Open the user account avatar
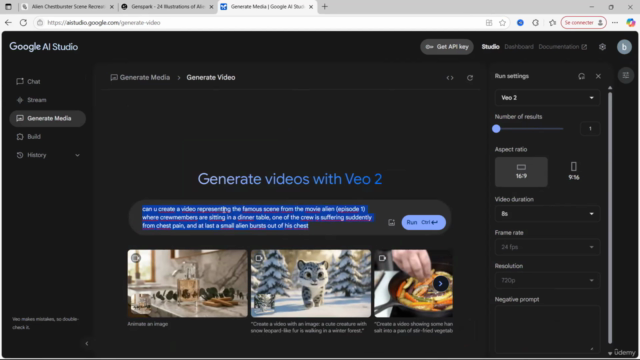Screen dimensions: 640x360 624,47
